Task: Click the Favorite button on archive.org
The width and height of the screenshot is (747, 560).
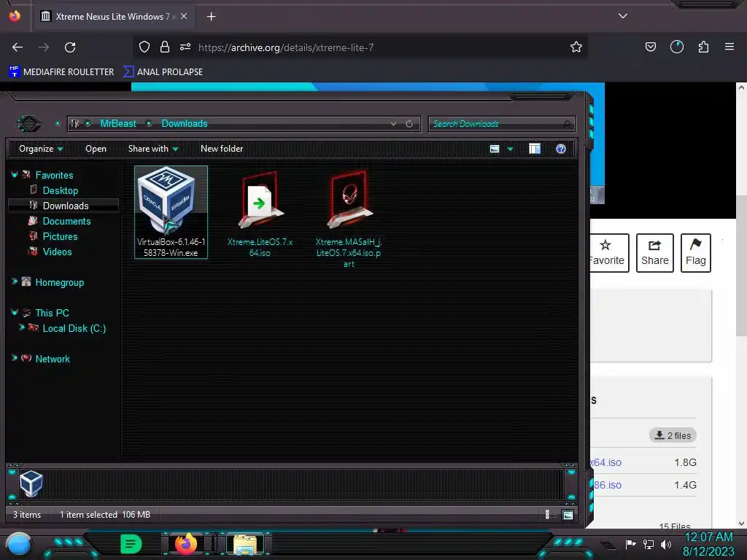Action: pos(609,253)
